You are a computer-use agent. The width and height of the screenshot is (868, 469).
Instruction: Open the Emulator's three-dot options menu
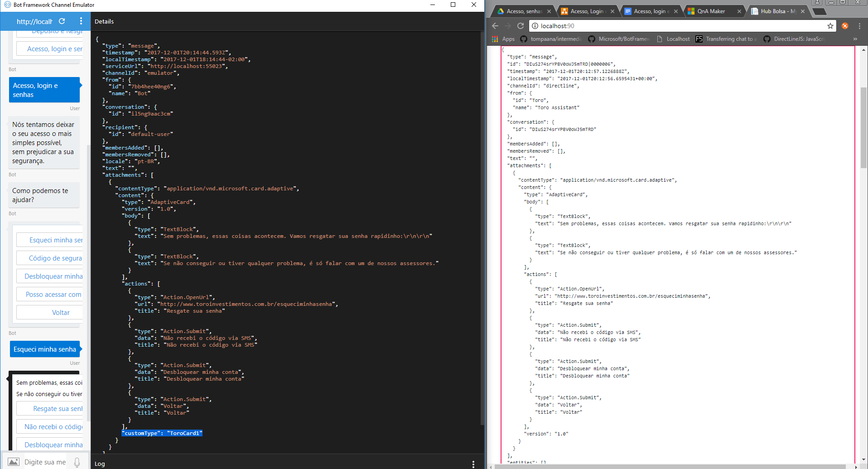(x=81, y=21)
